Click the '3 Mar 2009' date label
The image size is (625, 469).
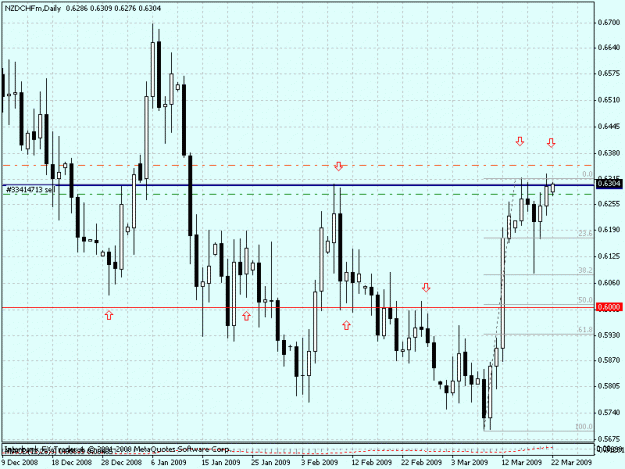click(470, 462)
